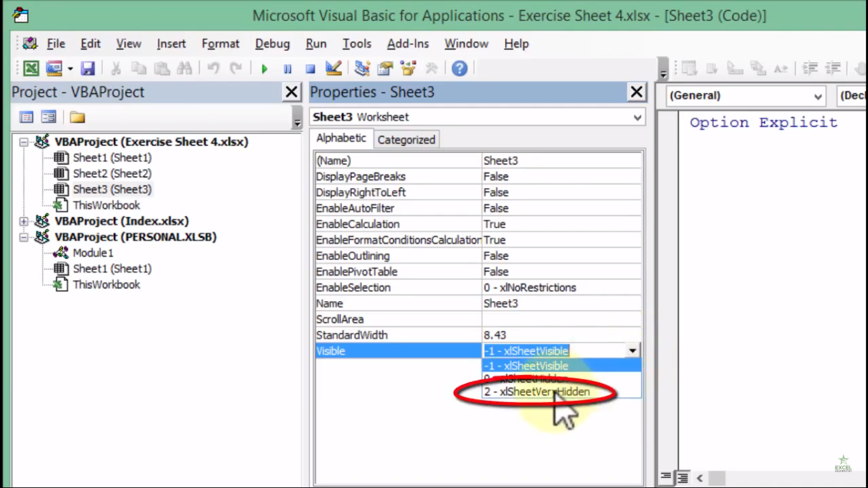Viewport: 868px width, 488px height.
Task: Click the List Properties/Methods icon
Action: click(689, 68)
